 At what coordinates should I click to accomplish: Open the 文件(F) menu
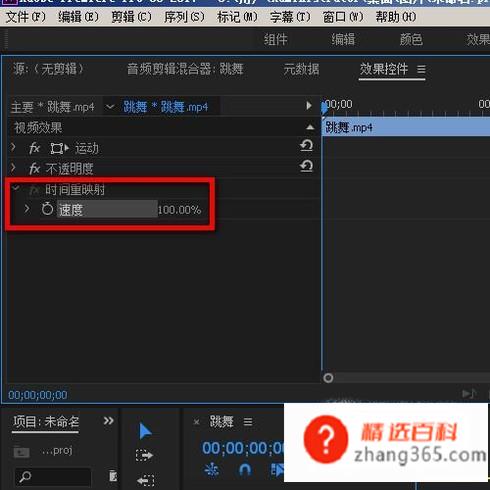tap(25, 17)
